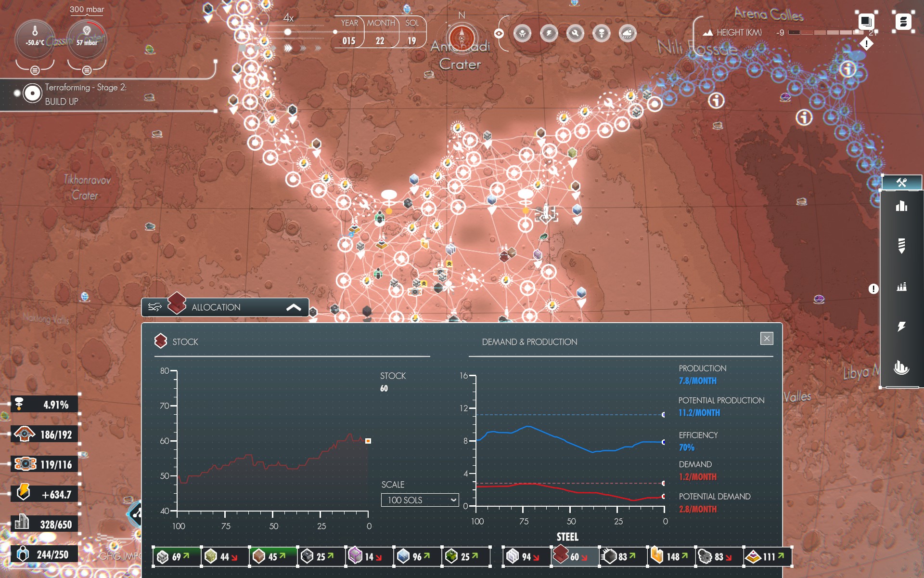Open the layers stack icon top right
Image resolution: width=924 pixels, height=578 pixels.
coord(866,21)
